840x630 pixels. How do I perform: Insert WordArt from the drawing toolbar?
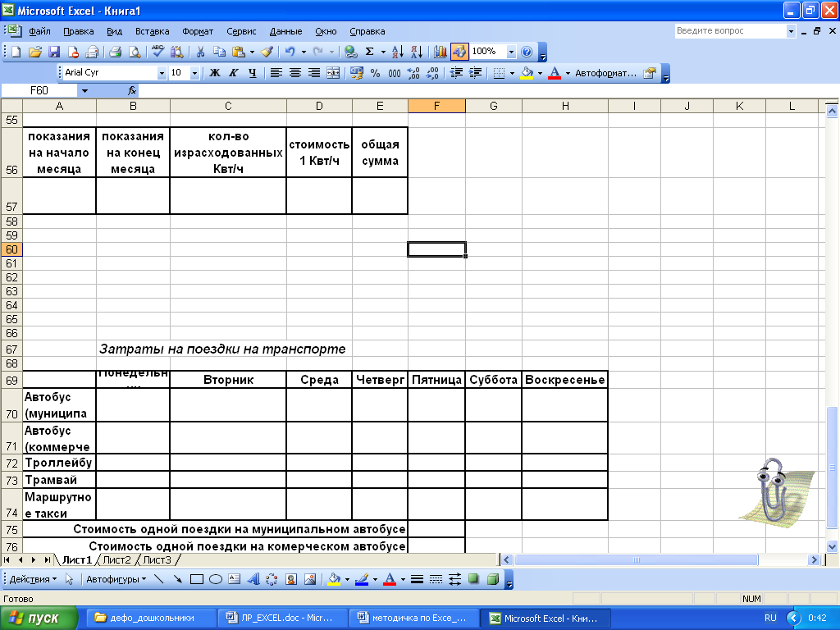[x=253, y=579]
